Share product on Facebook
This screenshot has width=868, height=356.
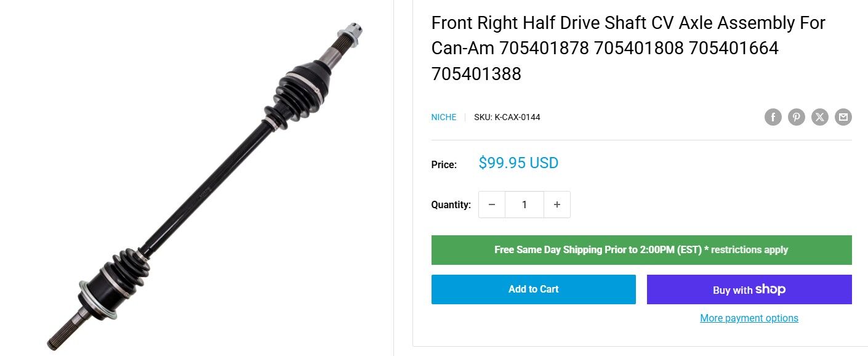coord(773,117)
